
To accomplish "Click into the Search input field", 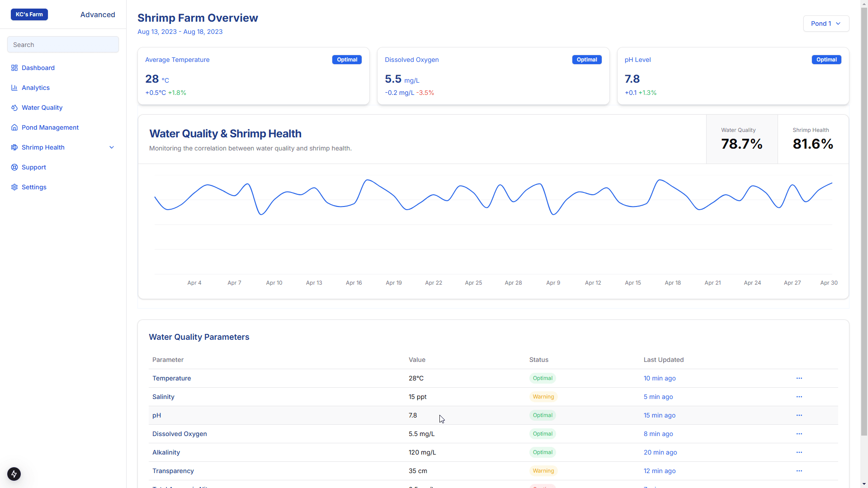I will click(63, 45).
